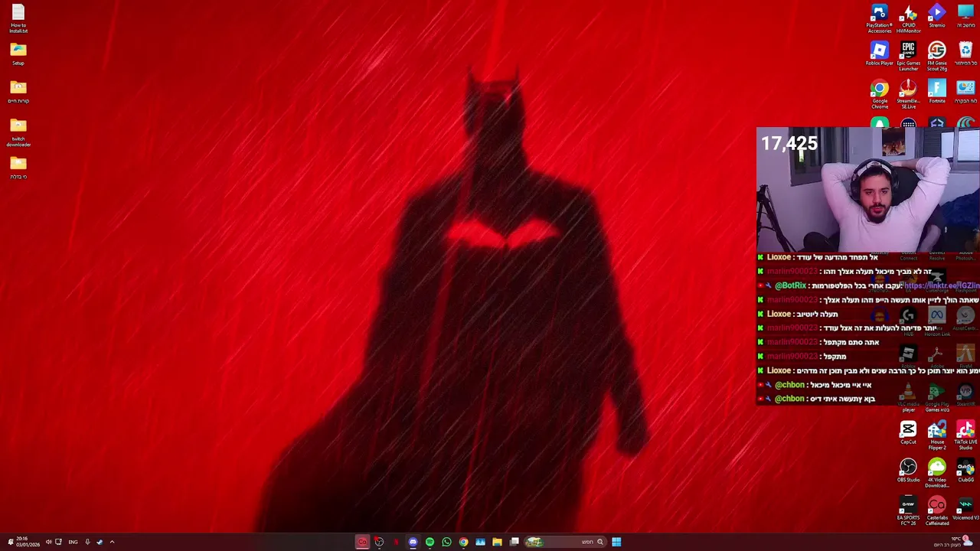The height and width of the screenshot is (551, 980).
Task: Open the Steam tray icon
Action: [x=100, y=542]
